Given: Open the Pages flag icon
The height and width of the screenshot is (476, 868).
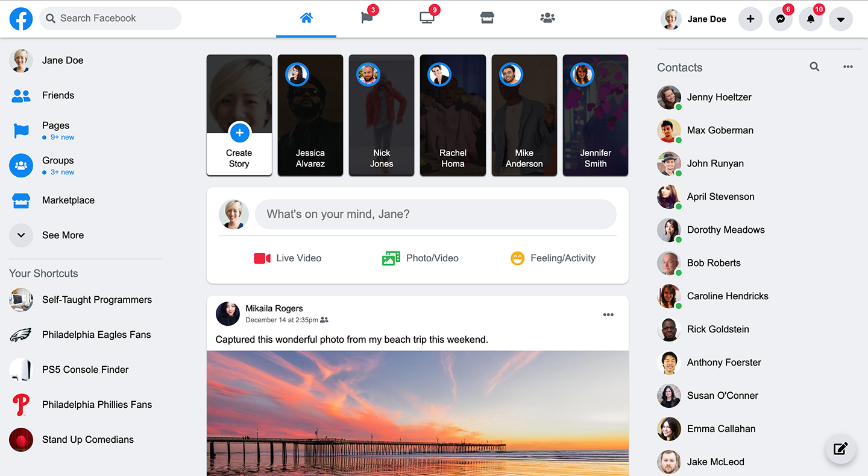Looking at the screenshot, I should click(x=366, y=17).
